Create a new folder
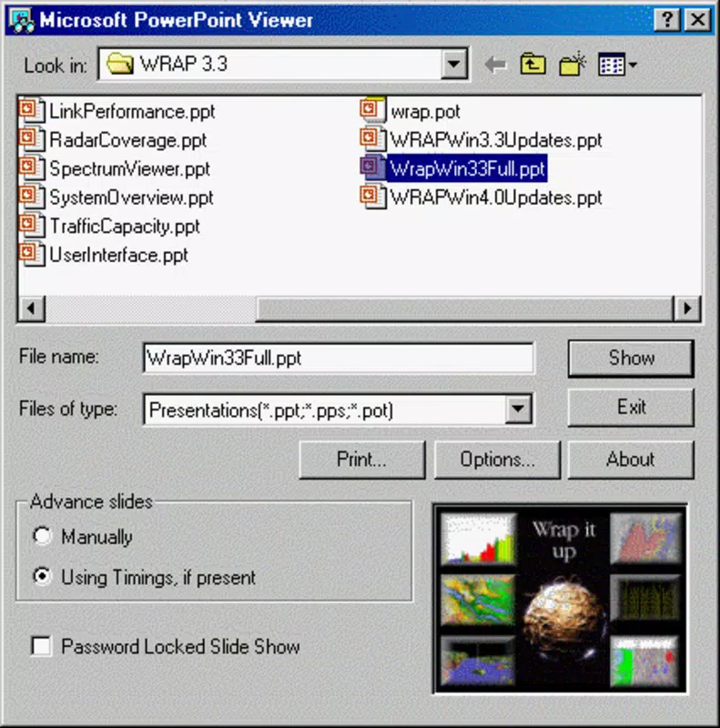This screenshot has width=720, height=728. tap(573, 64)
